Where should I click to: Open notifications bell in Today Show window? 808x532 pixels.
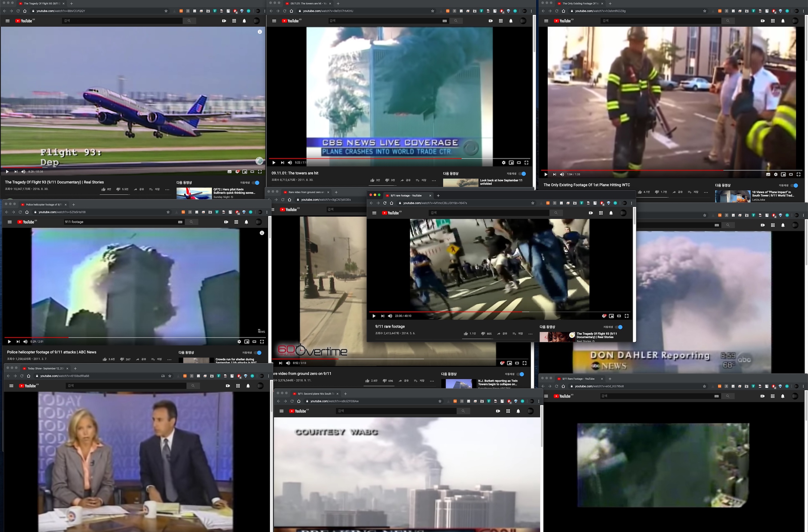coord(248,386)
